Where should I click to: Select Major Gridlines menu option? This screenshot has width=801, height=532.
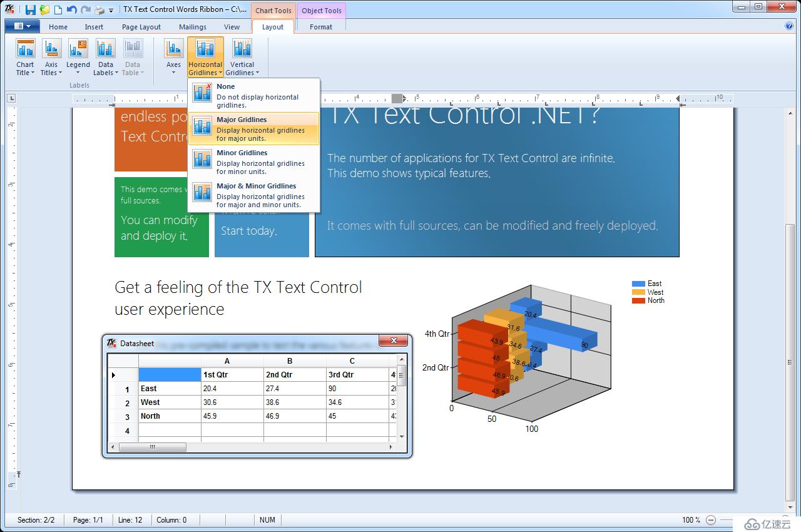(254, 128)
